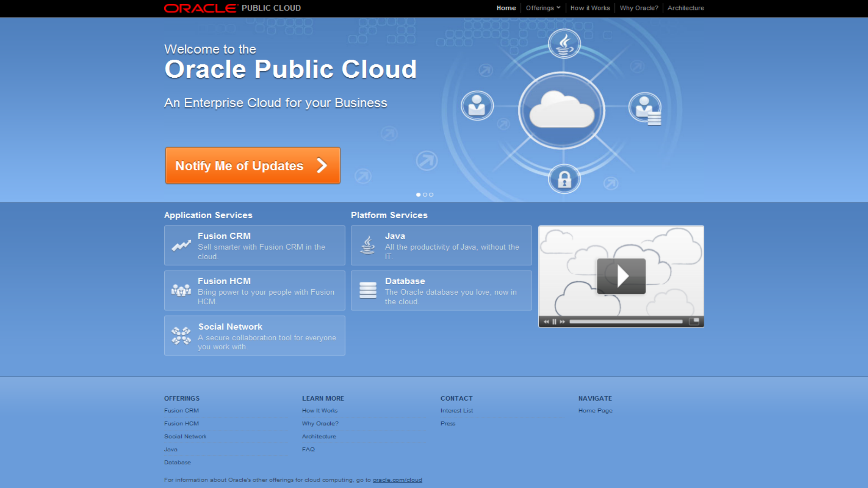The image size is (868, 488).
Task: Click the Java coffee cup icon in hero graphic
Action: pos(564,44)
